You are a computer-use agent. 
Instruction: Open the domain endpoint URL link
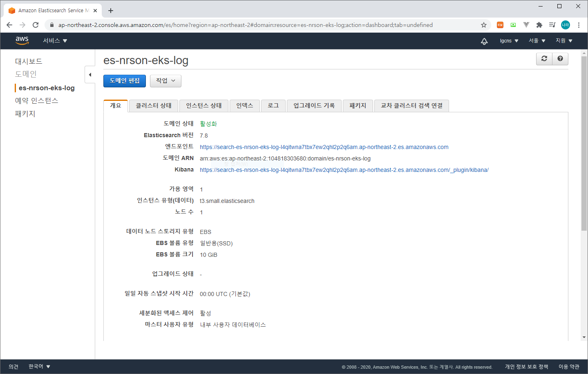324,147
